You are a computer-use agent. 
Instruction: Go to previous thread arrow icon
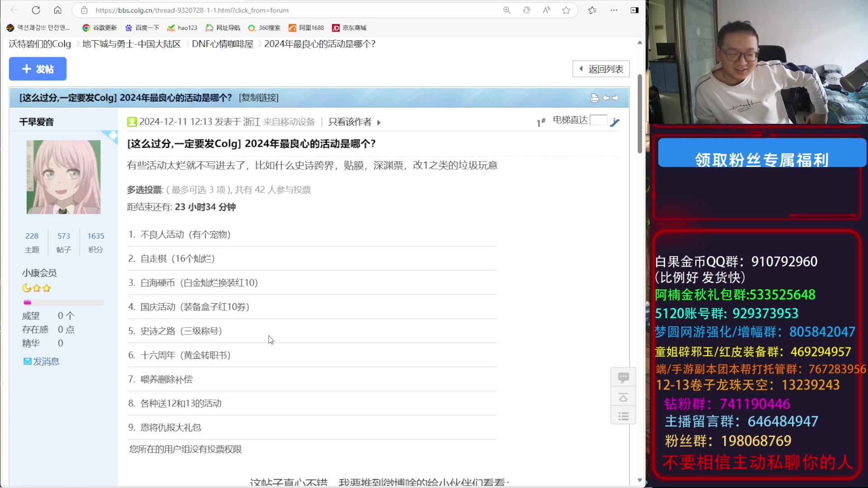click(606, 98)
